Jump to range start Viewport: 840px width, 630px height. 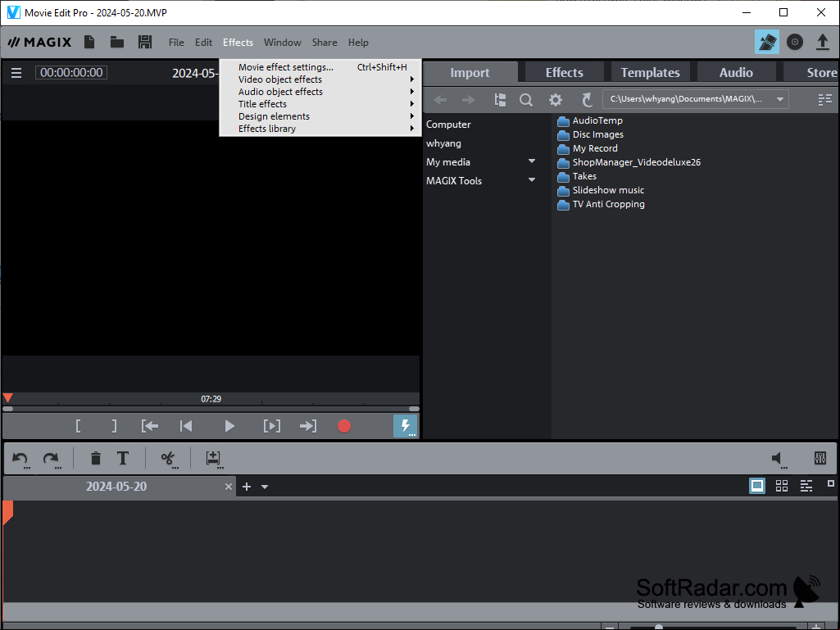click(150, 426)
